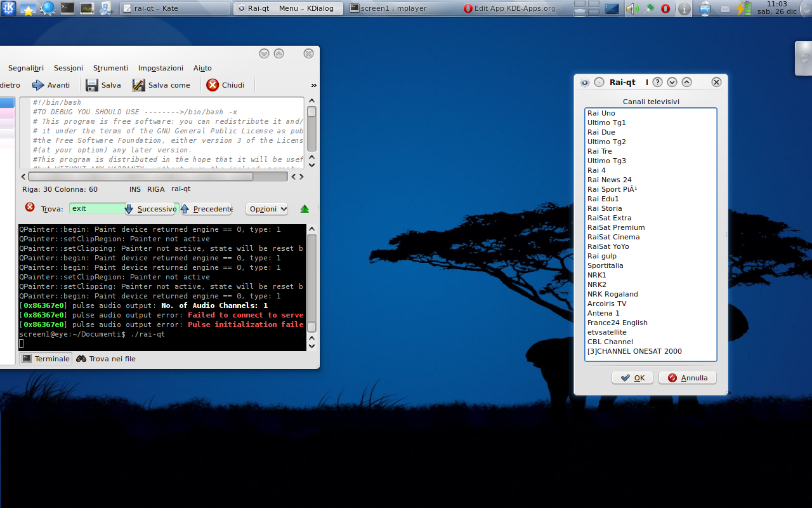812x508 pixels.
Task: Click the round sticky button in Rai-qt titlebar
Action: (599, 82)
